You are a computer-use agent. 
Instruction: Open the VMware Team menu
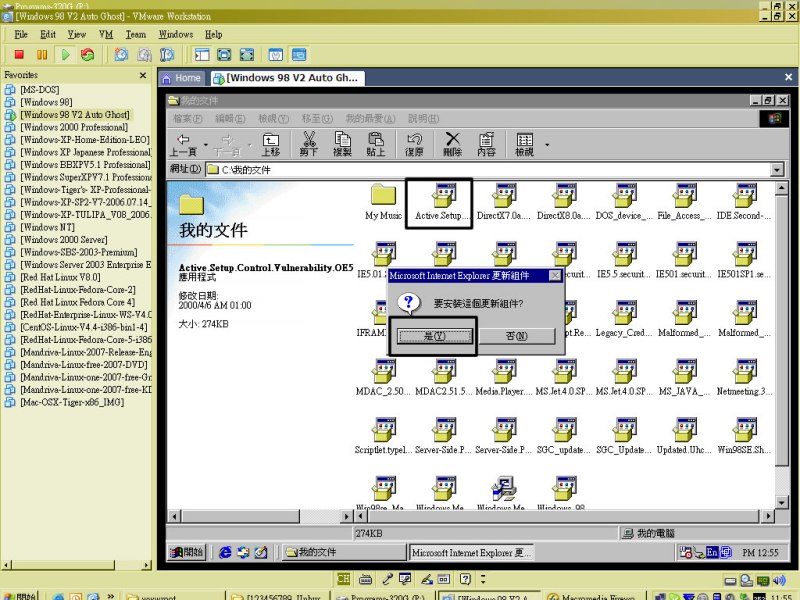click(x=136, y=35)
